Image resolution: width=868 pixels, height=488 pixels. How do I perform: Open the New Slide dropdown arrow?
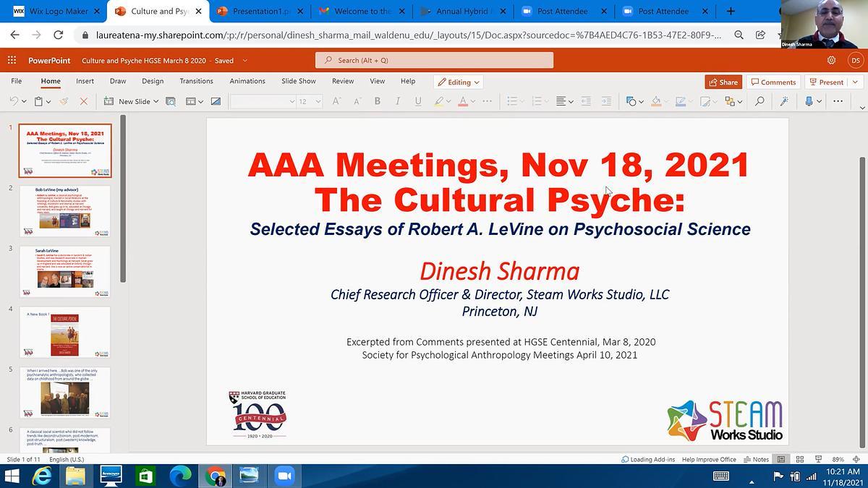[x=156, y=102]
